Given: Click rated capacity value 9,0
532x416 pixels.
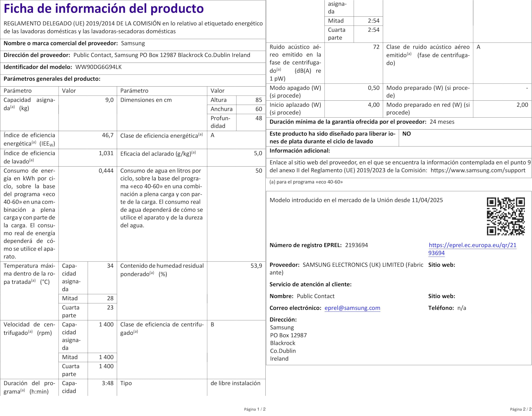Looking at the screenshot, I should coord(109,100).
